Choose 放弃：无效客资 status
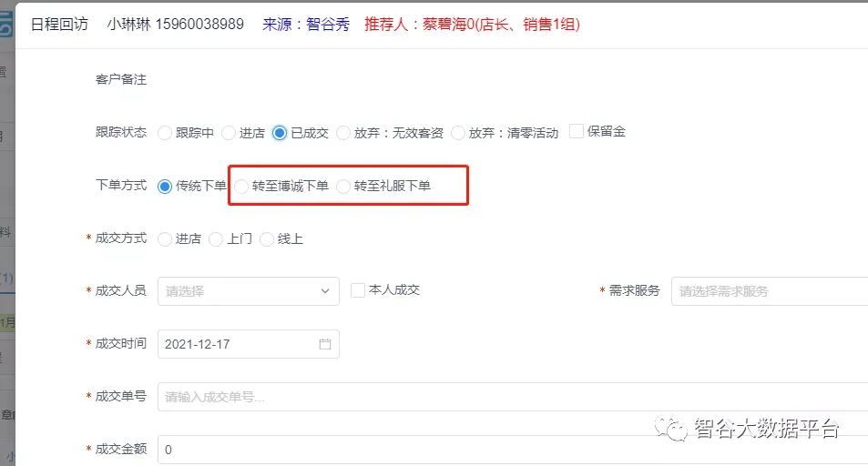This screenshot has height=466, width=868. tap(343, 133)
